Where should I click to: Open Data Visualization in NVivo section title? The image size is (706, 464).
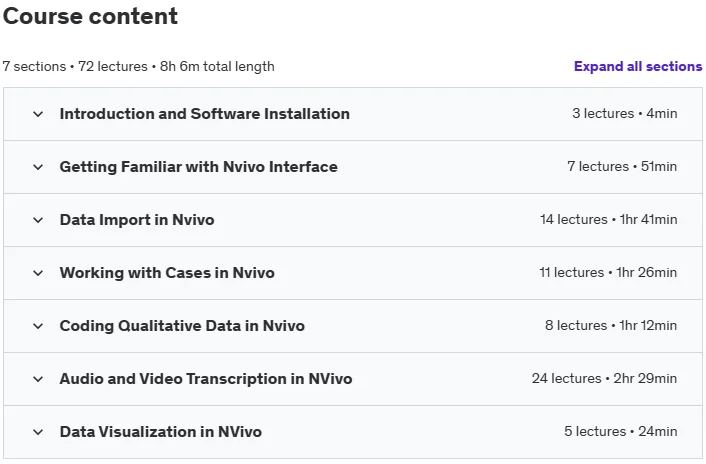161,432
